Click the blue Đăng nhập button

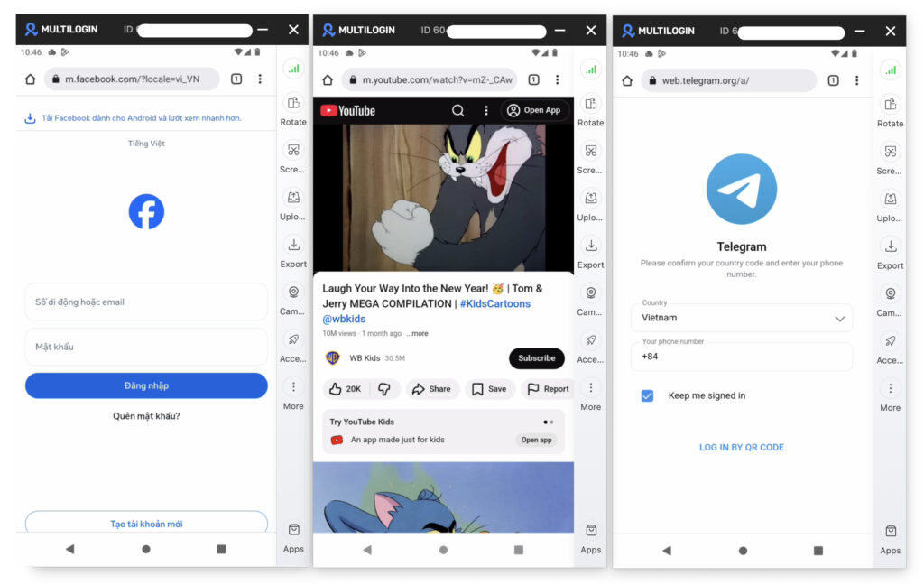[146, 385]
